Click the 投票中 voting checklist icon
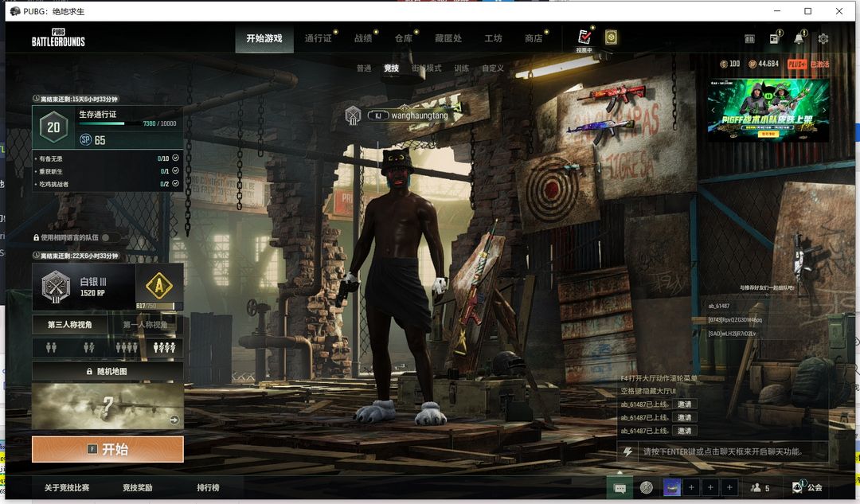The height and width of the screenshot is (504, 860). [584, 37]
